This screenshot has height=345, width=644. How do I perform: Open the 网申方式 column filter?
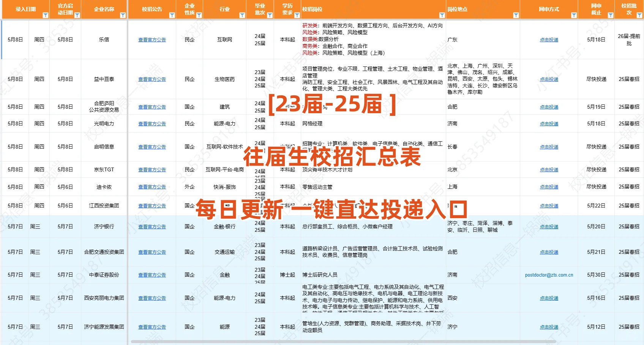574,15
